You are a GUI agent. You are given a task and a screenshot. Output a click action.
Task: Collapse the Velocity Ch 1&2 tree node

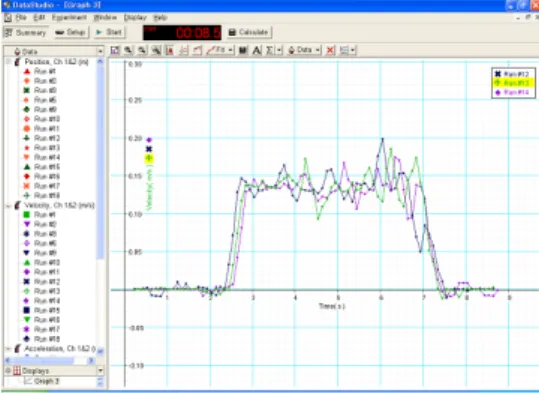click(8, 206)
